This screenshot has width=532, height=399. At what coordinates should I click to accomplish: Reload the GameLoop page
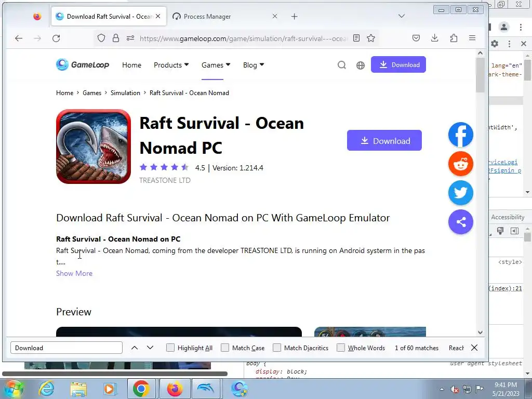[56, 38]
